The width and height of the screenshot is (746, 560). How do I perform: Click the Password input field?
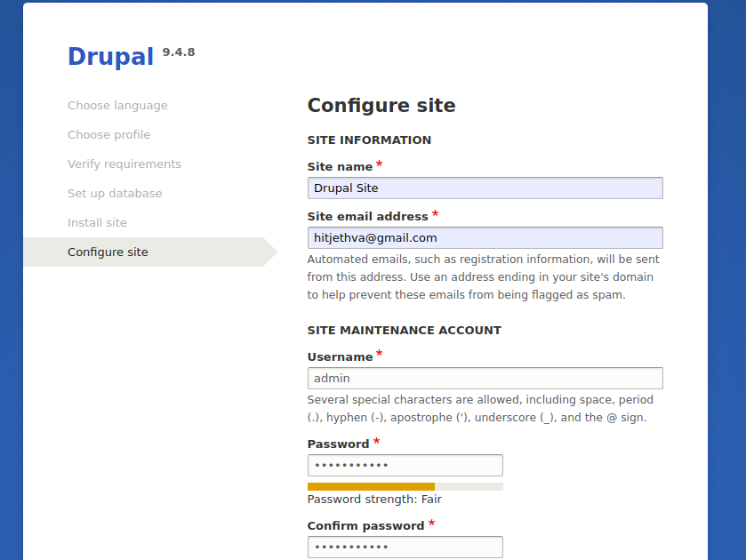point(405,465)
